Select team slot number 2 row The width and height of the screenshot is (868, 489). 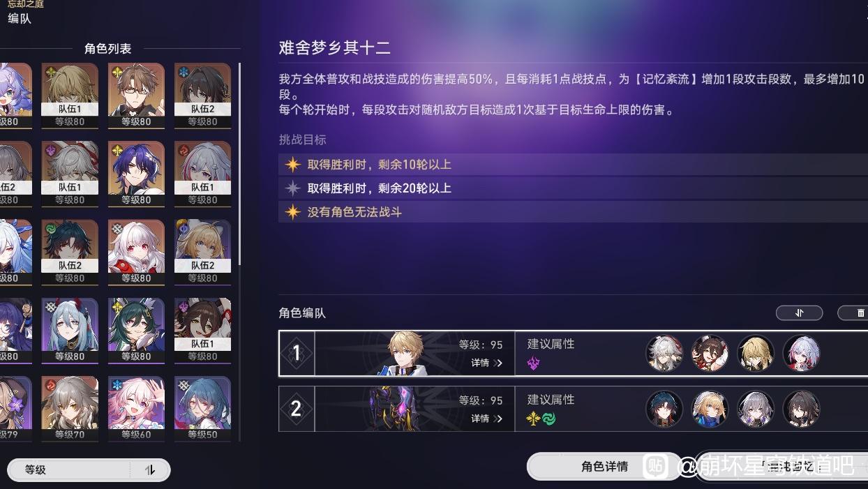[573, 409]
